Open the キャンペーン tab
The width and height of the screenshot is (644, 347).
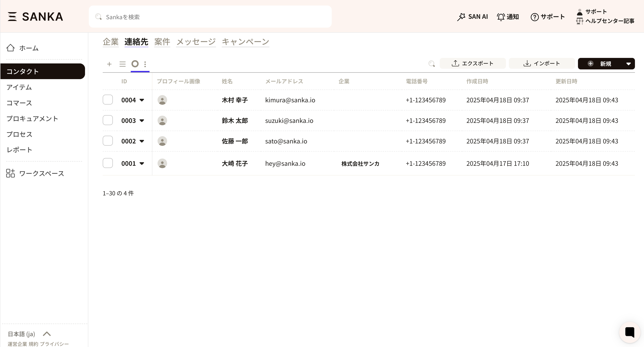coord(245,42)
